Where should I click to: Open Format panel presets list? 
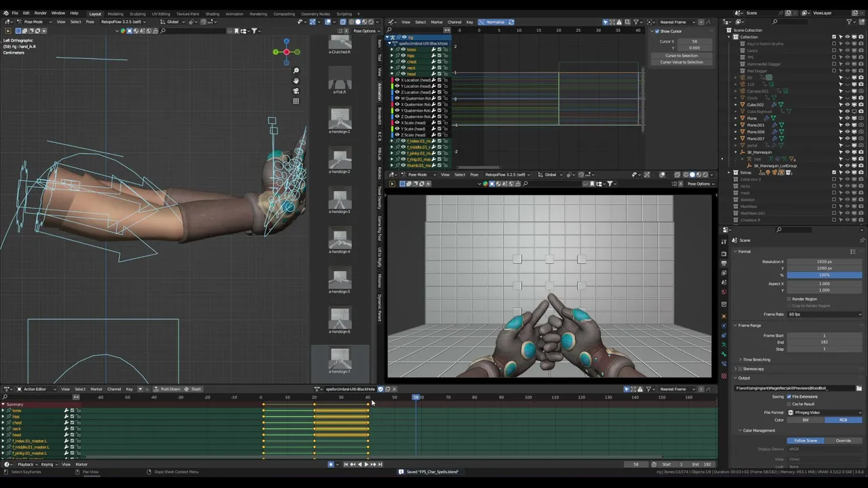coord(853,251)
